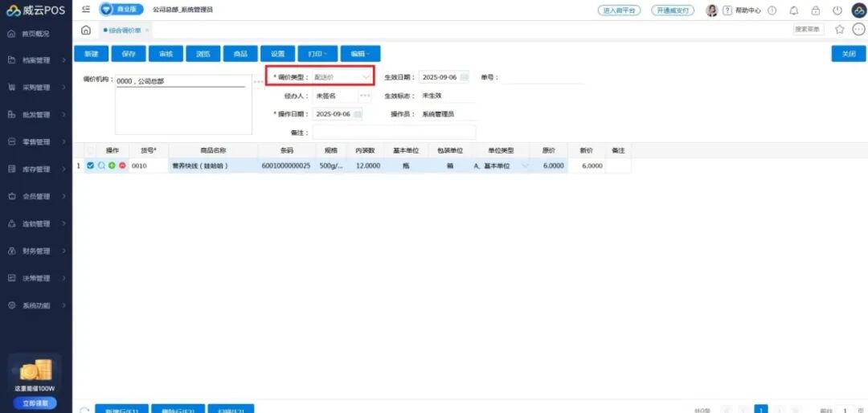The image size is (868, 413).
Task: Collapse the sidebar with the menu fold icon
Action: pos(86,10)
